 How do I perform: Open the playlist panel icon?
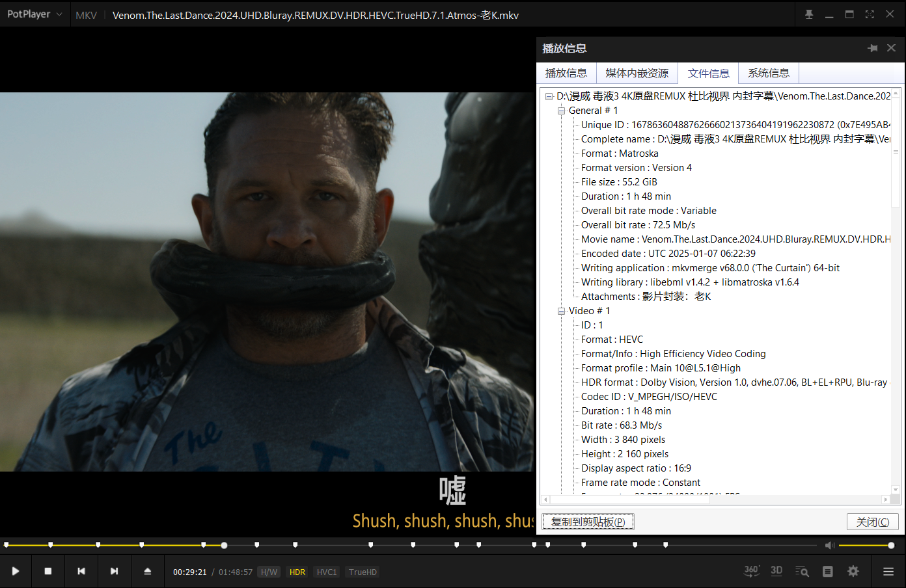click(828, 571)
